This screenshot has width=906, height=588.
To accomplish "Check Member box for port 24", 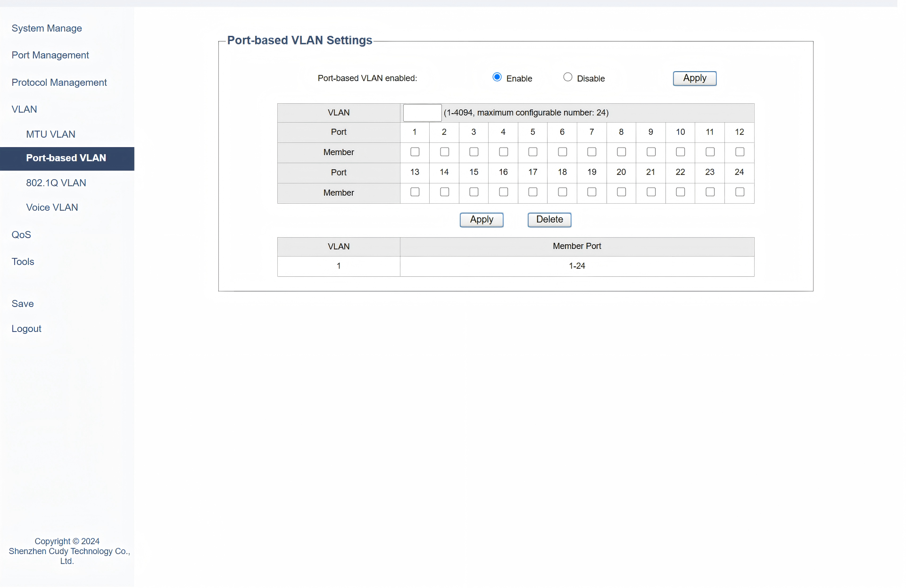I will tap(739, 192).
